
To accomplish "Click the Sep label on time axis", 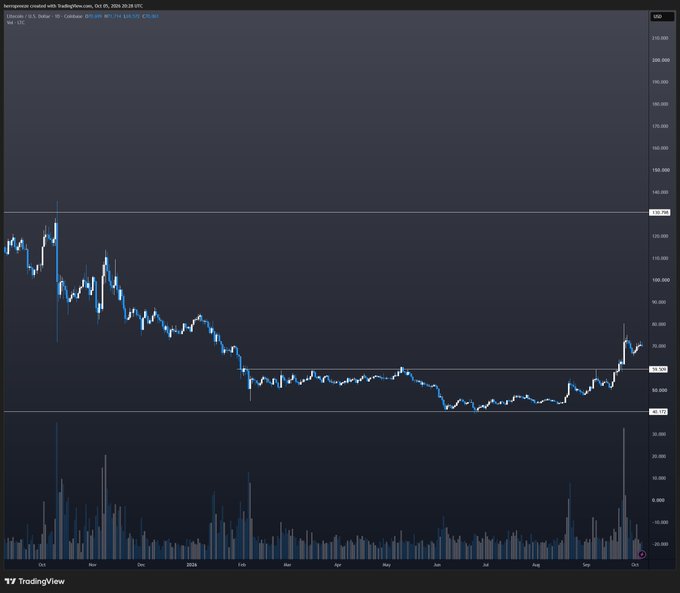I will (x=586, y=565).
